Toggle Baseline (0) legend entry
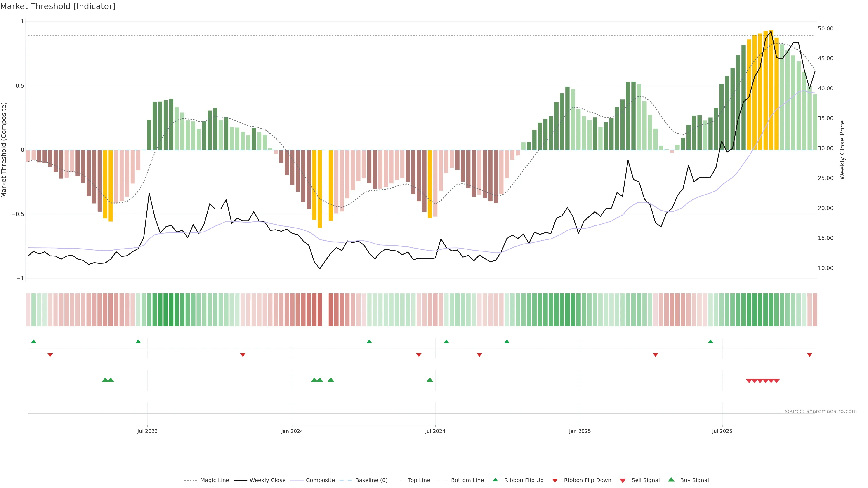The height and width of the screenshot is (488, 868). 371,480
